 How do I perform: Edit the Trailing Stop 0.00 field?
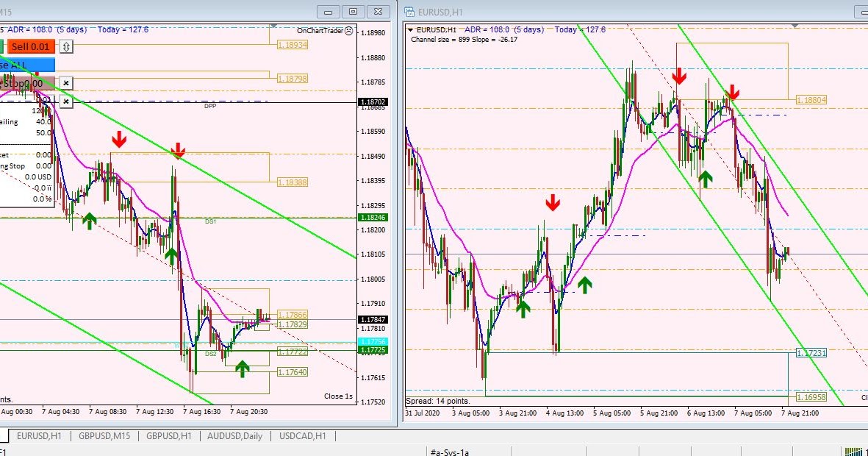pyautogui.click(x=44, y=166)
